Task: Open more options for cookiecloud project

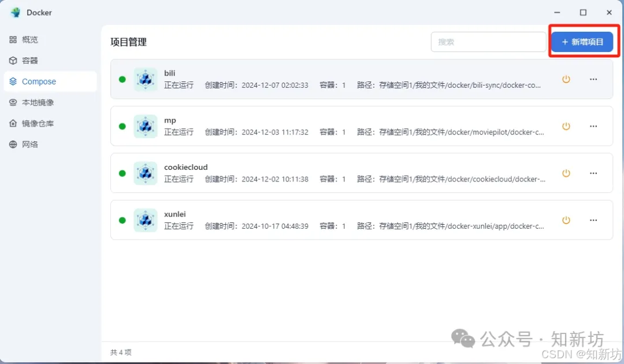Action: coord(593,173)
